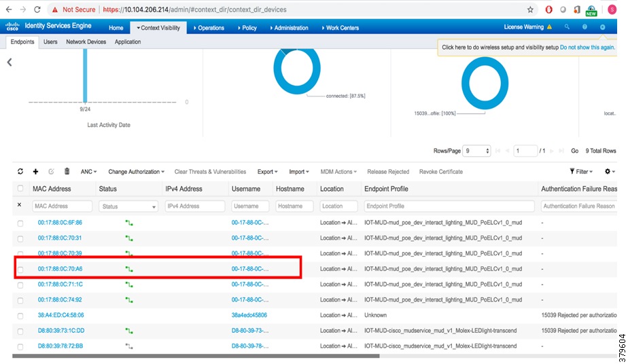628x364 pixels.
Task: Open the MDM Actions dropdown
Action: (338, 172)
